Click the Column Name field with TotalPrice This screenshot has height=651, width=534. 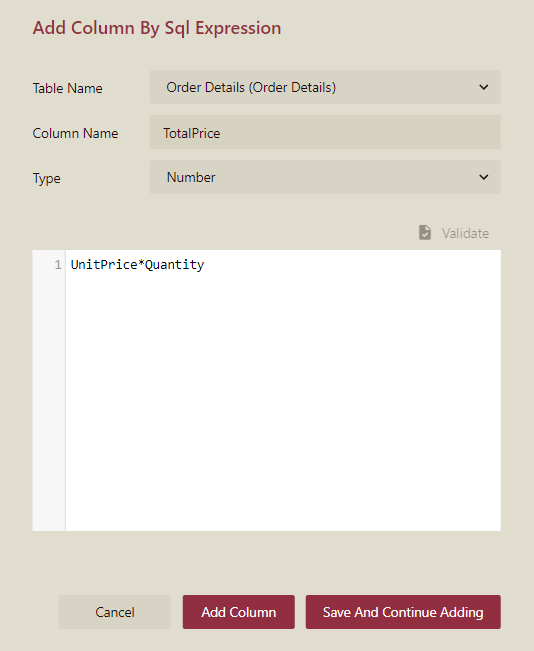click(x=325, y=132)
